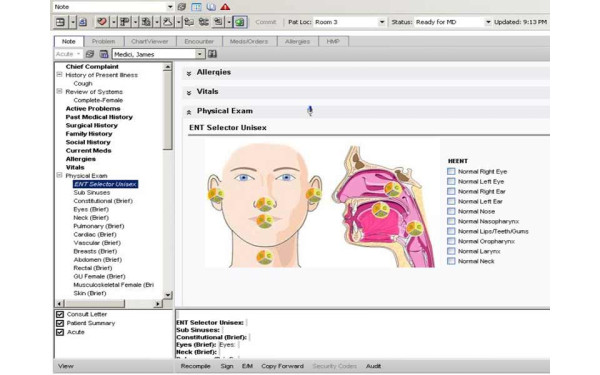Click the hierarchy chart icon after heart icon
This screenshot has height=375, width=600.
[124, 22]
